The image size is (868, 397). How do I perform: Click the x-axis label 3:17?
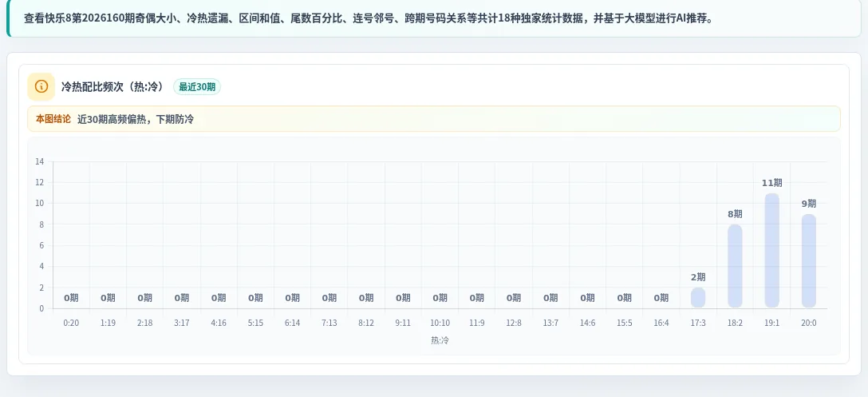click(182, 323)
